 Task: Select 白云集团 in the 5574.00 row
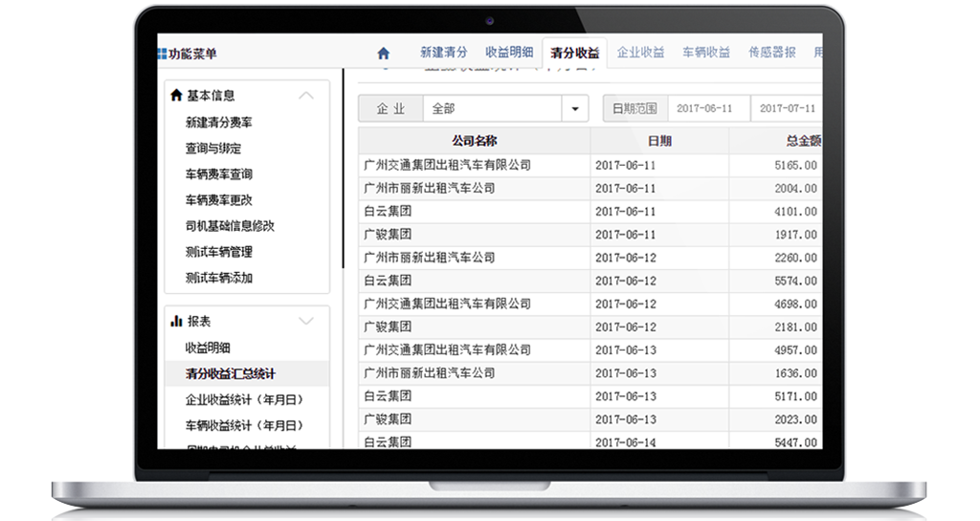tap(388, 282)
